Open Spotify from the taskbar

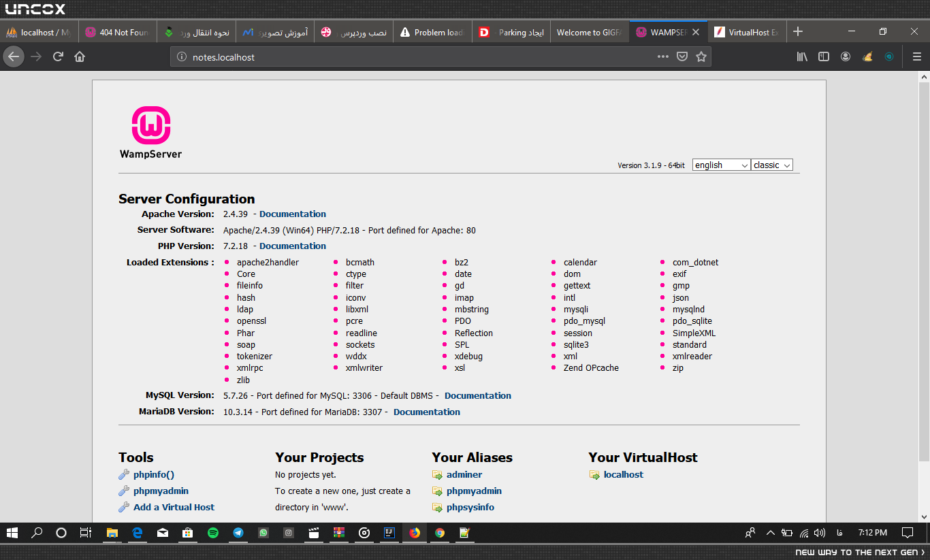point(213,533)
